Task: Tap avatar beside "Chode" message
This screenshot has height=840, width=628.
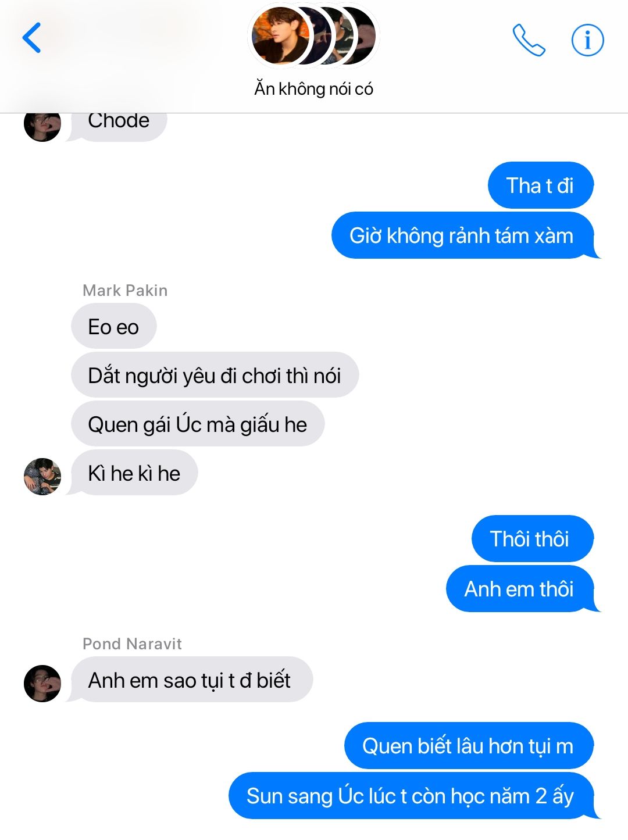Action: pos(42,124)
